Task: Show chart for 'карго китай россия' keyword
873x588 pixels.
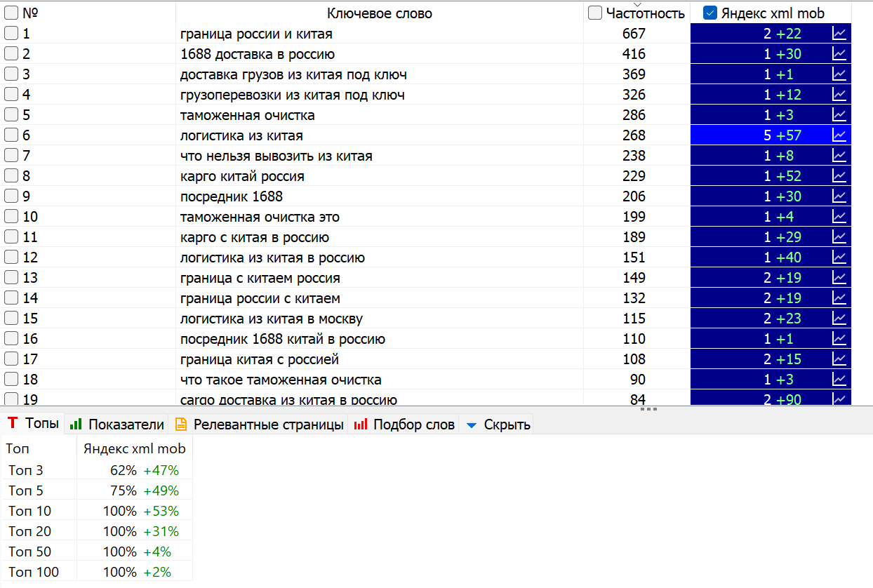Action: (x=839, y=176)
